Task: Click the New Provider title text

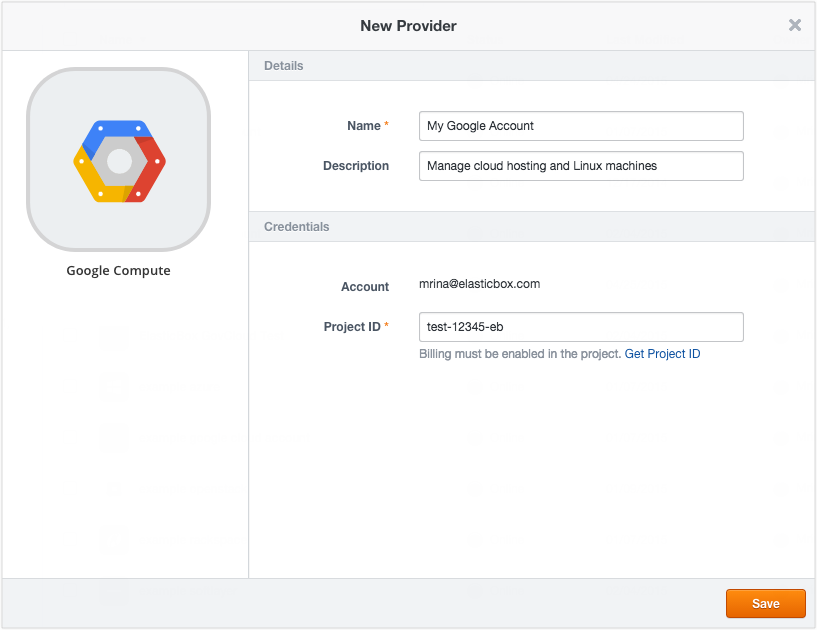Action: click(408, 26)
